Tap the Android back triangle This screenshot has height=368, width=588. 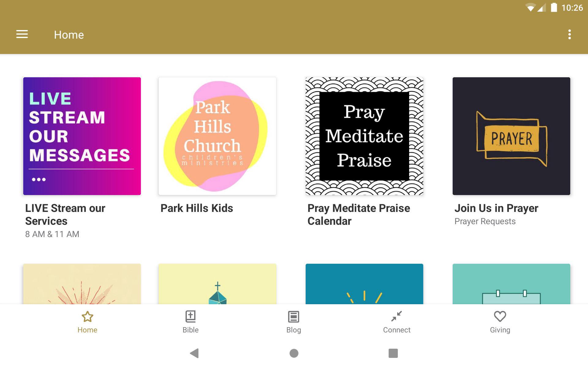click(194, 353)
